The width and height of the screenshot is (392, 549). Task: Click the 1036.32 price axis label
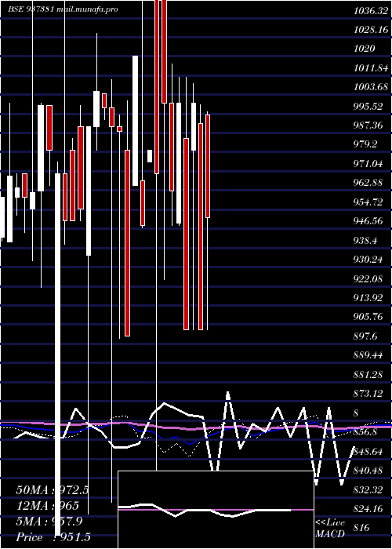371,11
